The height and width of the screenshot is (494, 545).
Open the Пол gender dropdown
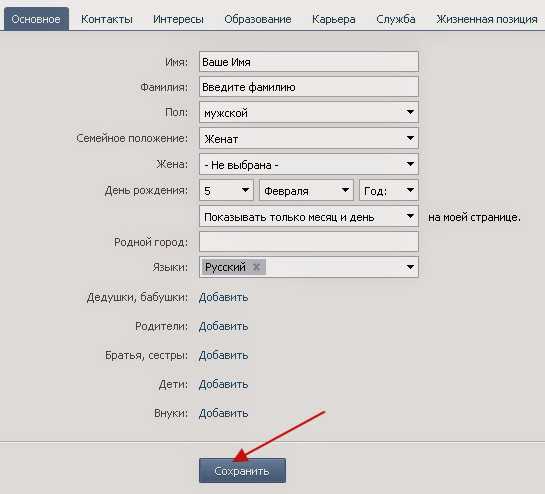(x=309, y=112)
